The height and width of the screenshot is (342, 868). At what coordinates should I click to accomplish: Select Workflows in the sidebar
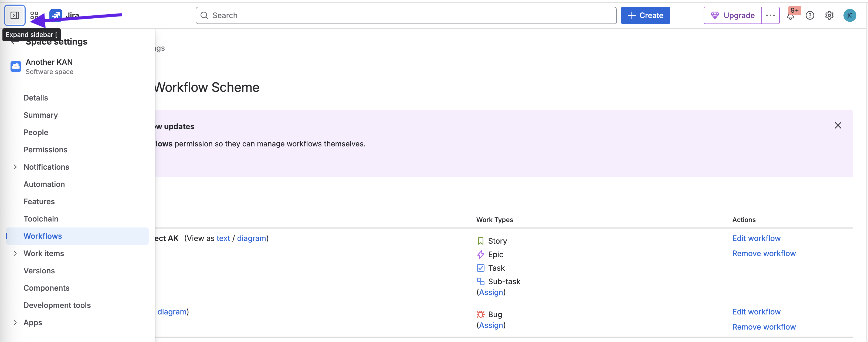[x=43, y=236]
